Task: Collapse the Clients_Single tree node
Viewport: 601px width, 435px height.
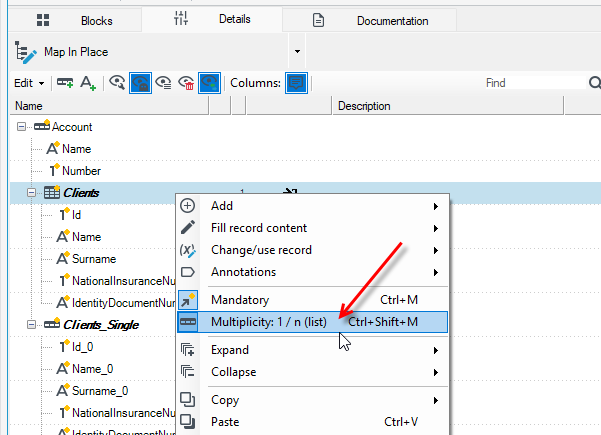Action: (31, 325)
